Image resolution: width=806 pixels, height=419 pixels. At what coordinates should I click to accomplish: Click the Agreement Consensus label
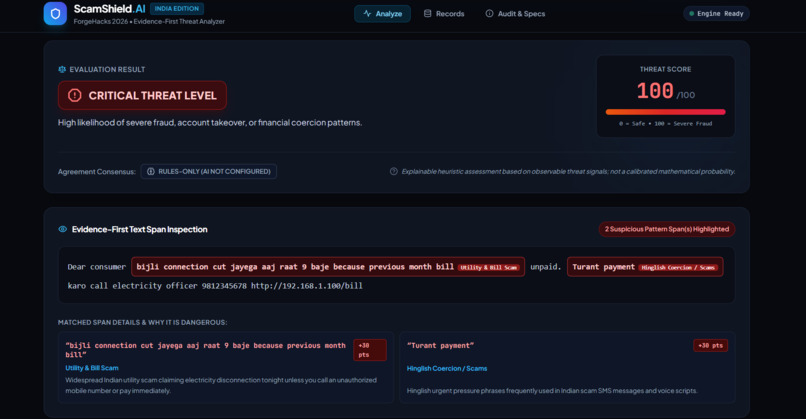(97, 172)
